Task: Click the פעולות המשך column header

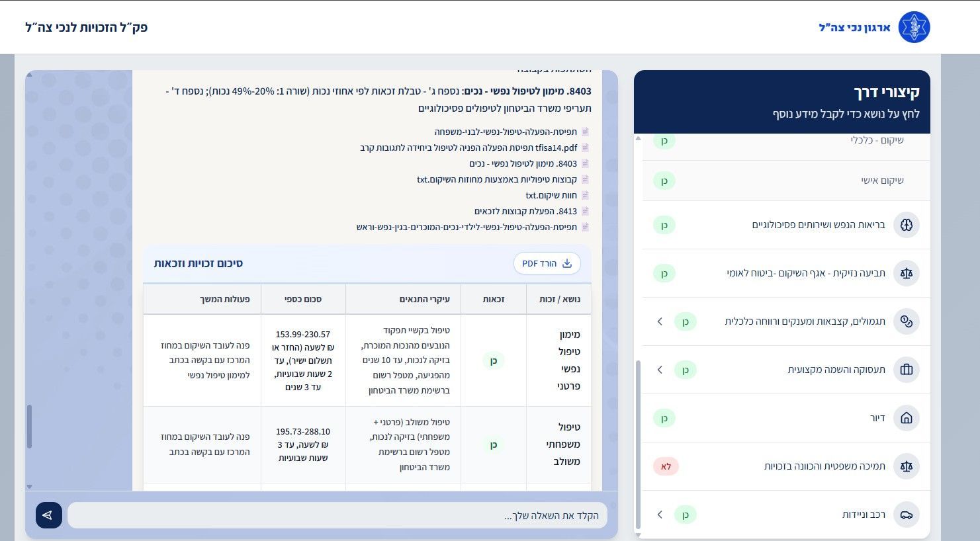Action: click(x=202, y=299)
